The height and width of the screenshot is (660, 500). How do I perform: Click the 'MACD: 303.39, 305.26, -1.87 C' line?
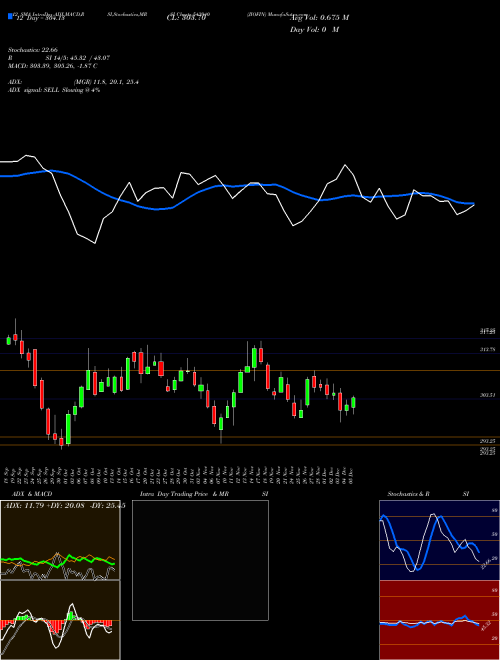tap(53, 66)
